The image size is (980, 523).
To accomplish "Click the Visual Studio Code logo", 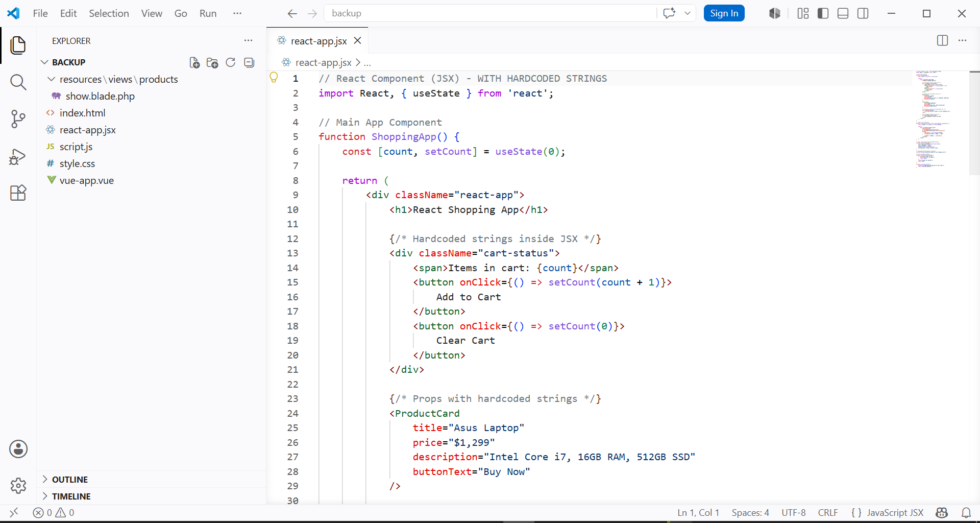I will (x=13, y=13).
